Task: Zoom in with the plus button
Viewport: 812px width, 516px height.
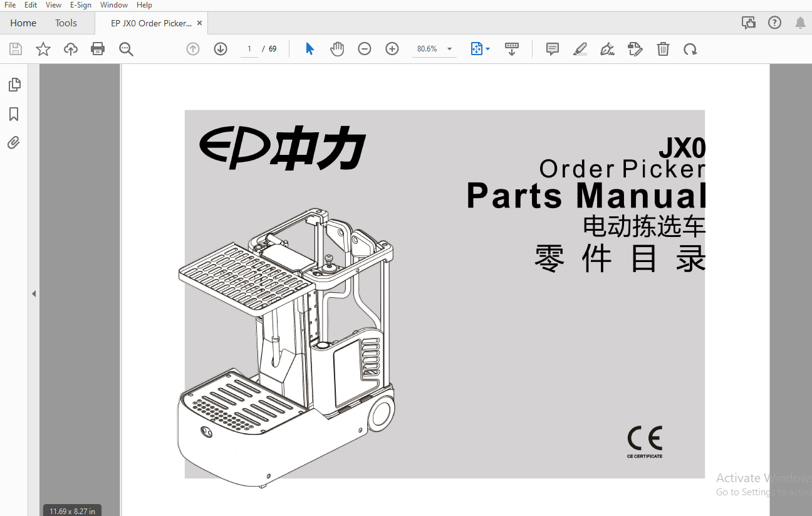Action: (392, 49)
